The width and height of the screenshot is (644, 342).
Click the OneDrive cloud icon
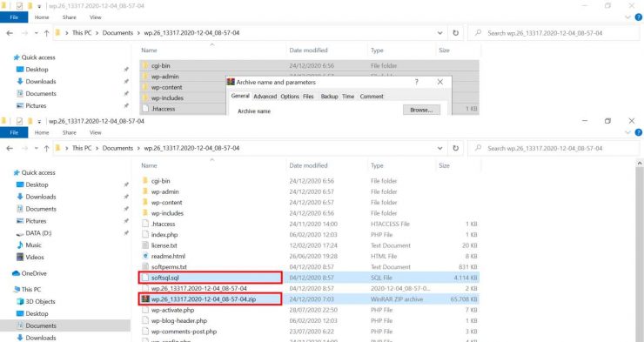16,273
